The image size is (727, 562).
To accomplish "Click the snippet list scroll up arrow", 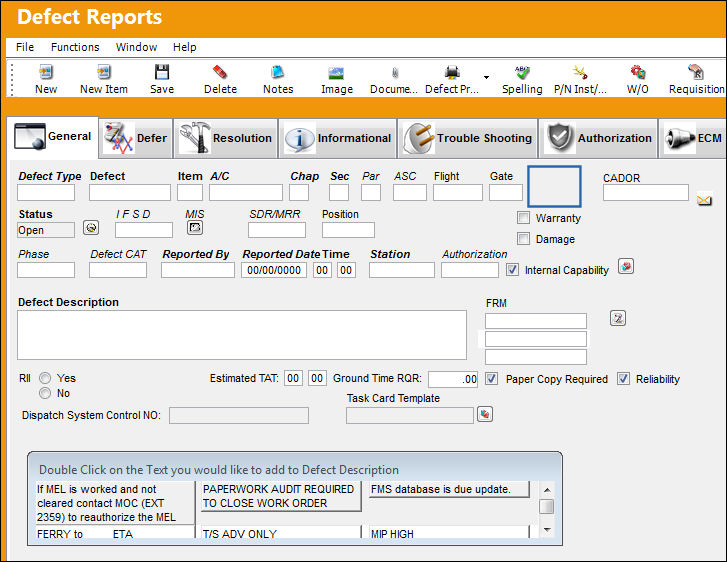I will [x=547, y=490].
